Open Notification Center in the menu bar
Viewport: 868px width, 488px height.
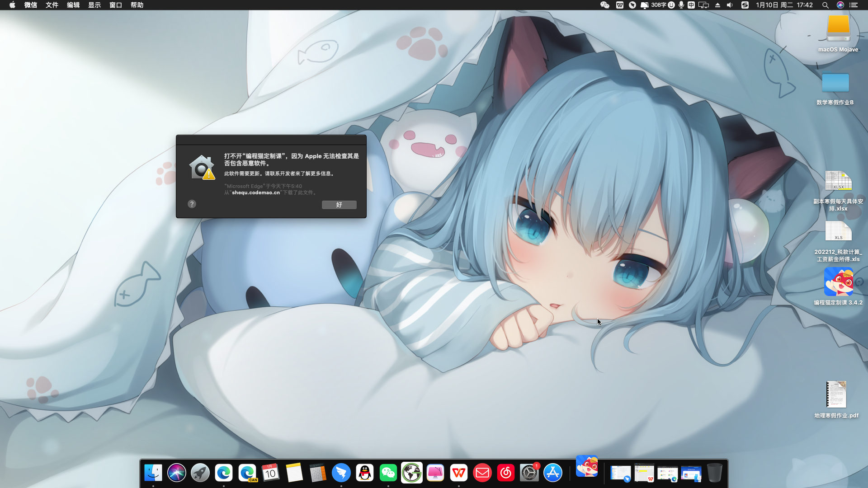[x=854, y=5]
